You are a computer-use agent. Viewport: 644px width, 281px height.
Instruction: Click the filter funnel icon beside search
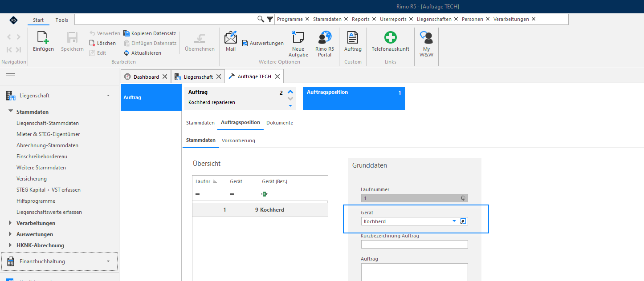coord(269,19)
